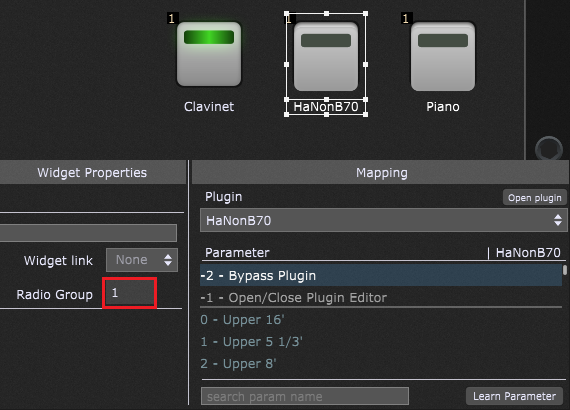Viewport: 570px width, 410px height.
Task: Click the search param name field
Action: [305, 396]
